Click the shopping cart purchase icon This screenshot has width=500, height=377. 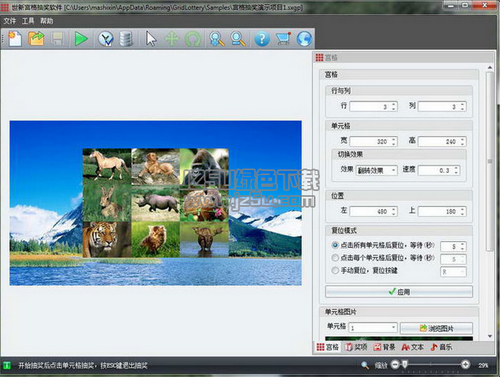[283, 39]
